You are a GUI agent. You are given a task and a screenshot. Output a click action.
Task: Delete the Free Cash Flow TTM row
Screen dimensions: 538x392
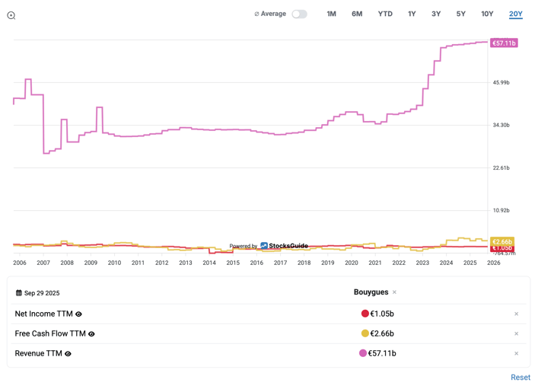pyautogui.click(x=516, y=333)
